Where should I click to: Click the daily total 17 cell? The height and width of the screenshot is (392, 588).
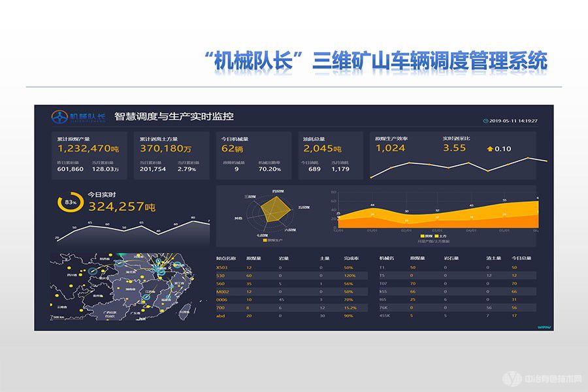click(x=514, y=316)
